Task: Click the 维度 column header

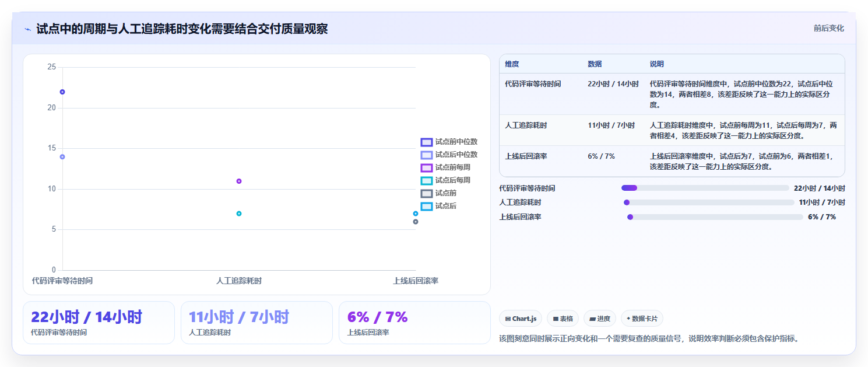Action: click(x=512, y=64)
